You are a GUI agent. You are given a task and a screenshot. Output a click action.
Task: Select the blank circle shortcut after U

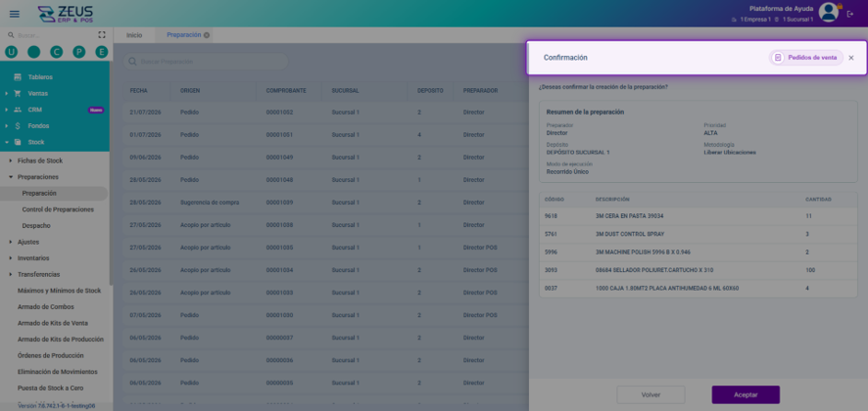33,52
